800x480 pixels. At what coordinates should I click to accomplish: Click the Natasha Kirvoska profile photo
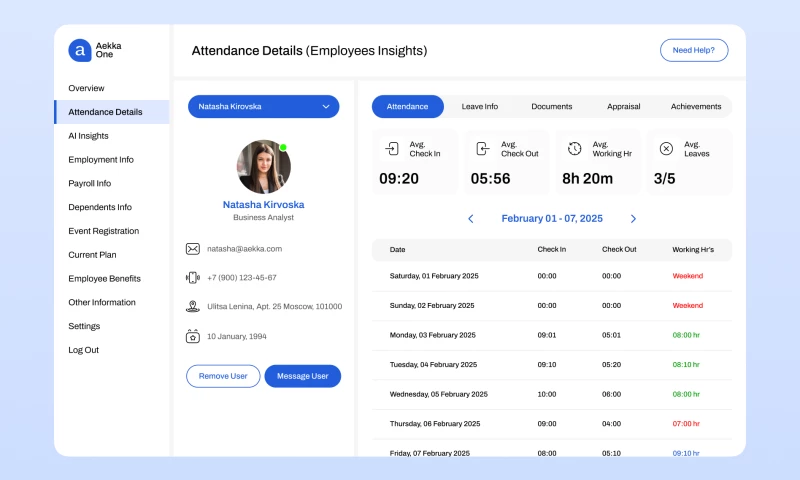point(264,167)
